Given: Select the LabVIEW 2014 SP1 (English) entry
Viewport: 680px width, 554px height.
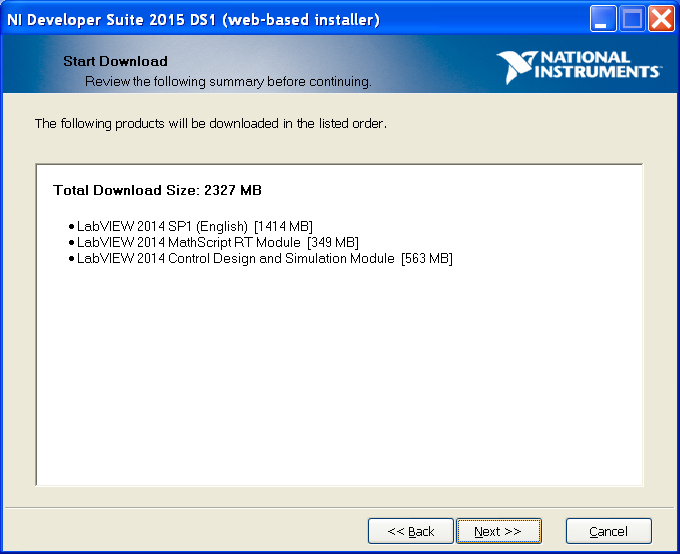Looking at the screenshot, I should click(191, 226).
